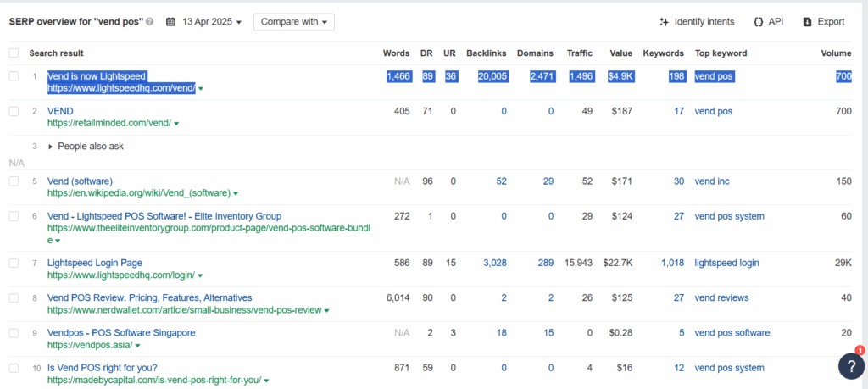Open the arrow menu beside lightspeedhq.com/login/ URL
The height and width of the screenshot is (389, 868).
click(200, 275)
